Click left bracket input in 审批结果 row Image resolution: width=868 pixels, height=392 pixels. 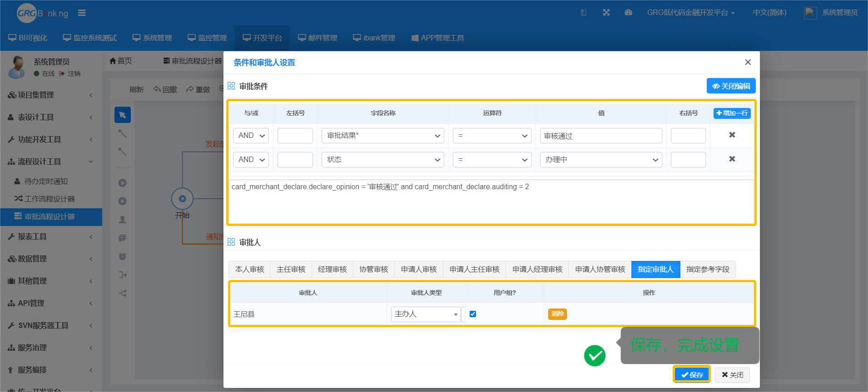(x=295, y=136)
